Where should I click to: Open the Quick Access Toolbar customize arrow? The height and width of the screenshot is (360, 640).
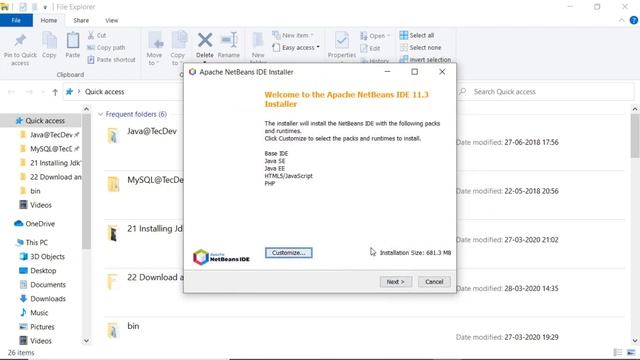tap(45, 7)
